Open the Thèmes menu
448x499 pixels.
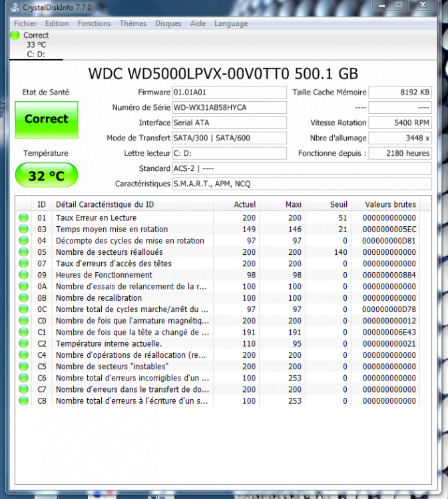click(132, 23)
